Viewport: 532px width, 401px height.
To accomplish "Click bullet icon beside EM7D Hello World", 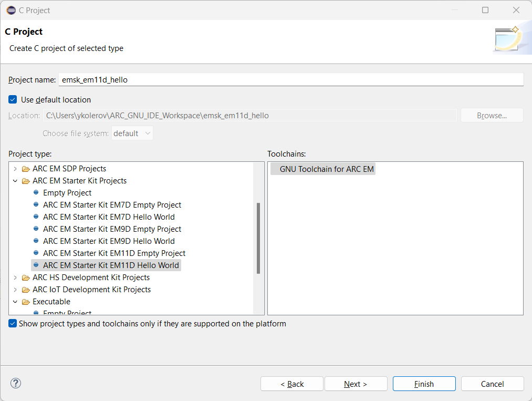I will pos(36,217).
